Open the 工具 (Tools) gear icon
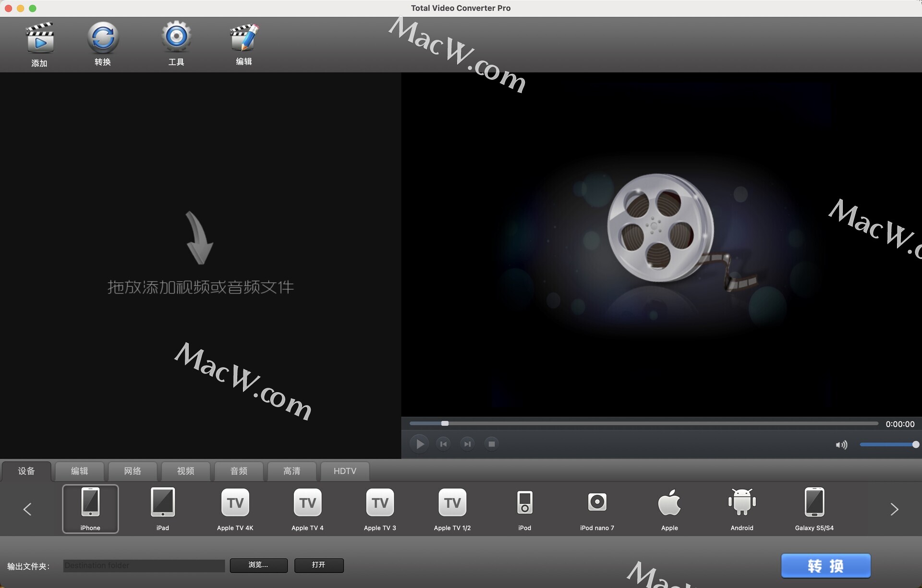The height and width of the screenshot is (588, 922). [176, 36]
